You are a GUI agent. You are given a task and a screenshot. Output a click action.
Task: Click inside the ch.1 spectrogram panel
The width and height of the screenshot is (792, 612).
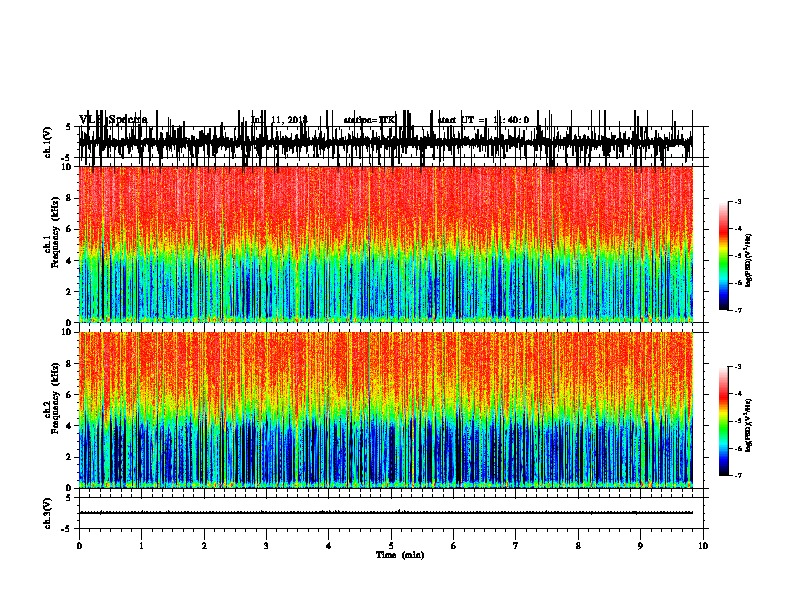coord(385,244)
